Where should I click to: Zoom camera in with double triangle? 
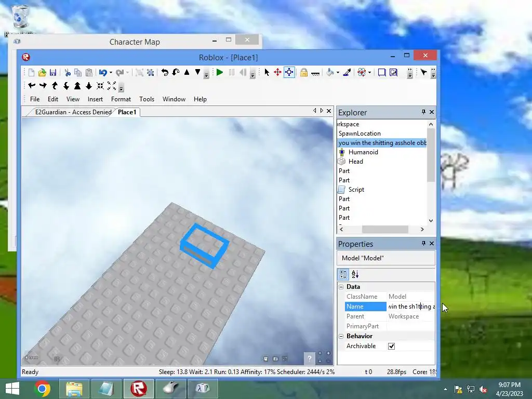click(77, 86)
